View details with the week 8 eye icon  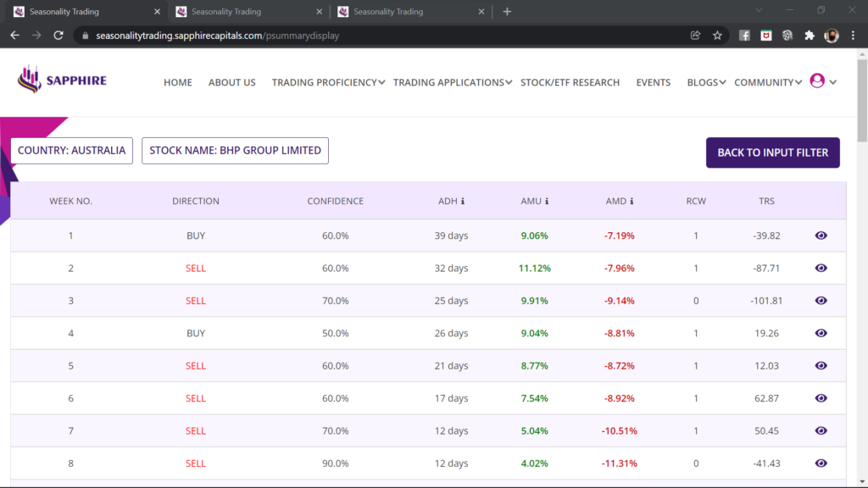tap(821, 463)
